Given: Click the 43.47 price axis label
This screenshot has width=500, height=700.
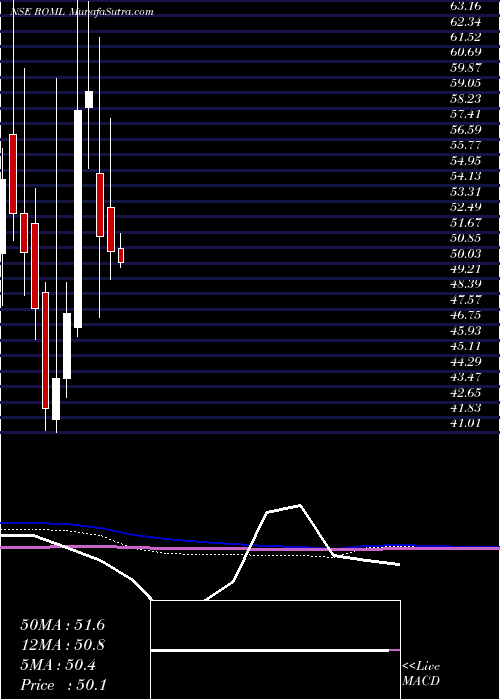Looking at the screenshot, I should [x=466, y=378].
